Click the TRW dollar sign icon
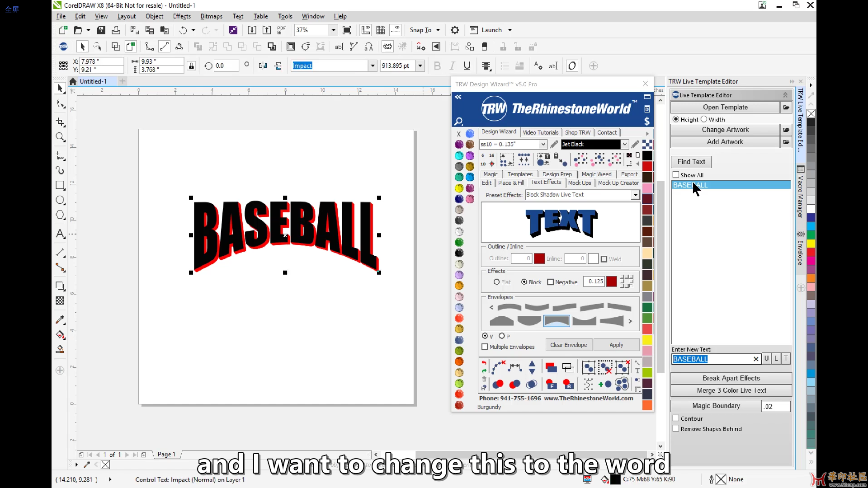868x488 pixels. click(647, 121)
